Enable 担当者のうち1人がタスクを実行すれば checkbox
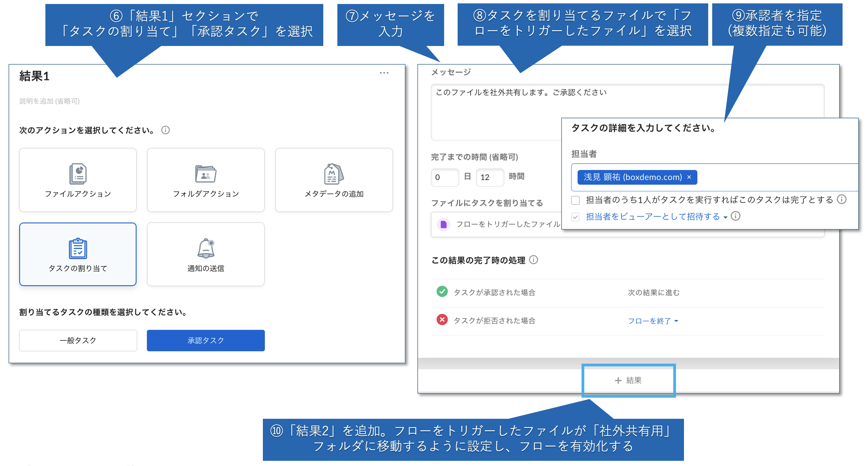The width and height of the screenshot is (868, 466). coord(575,200)
